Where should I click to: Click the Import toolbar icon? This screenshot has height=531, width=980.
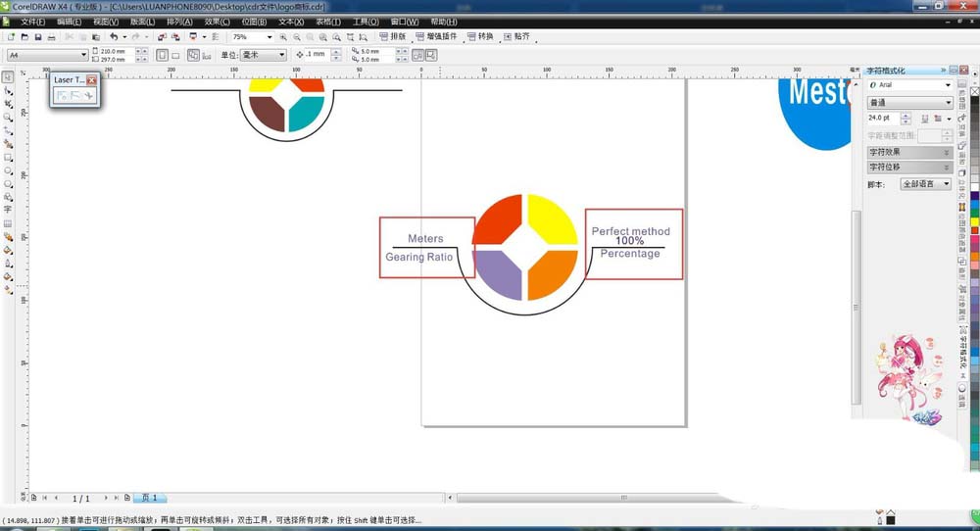(162, 37)
